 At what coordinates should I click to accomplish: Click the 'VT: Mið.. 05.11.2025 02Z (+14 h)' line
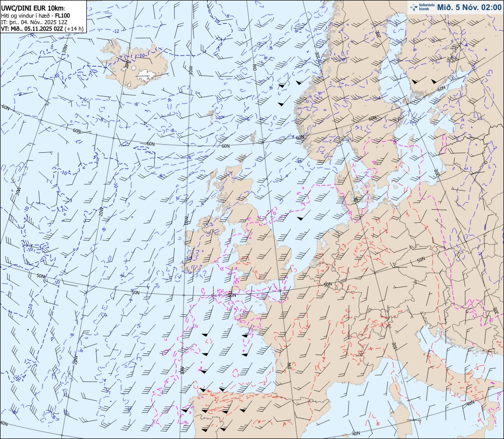click(42, 29)
